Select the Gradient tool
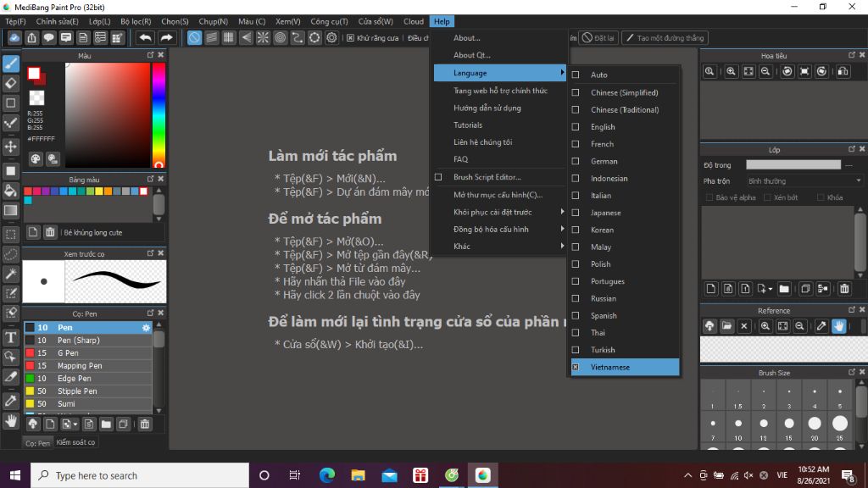The width and height of the screenshot is (868, 488). pos(10,210)
